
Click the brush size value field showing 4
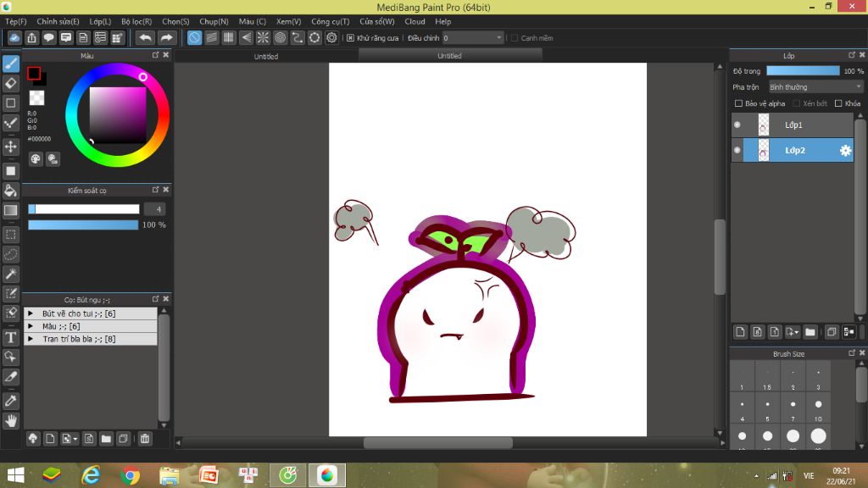pyautogui.click(x=154, y=209)
